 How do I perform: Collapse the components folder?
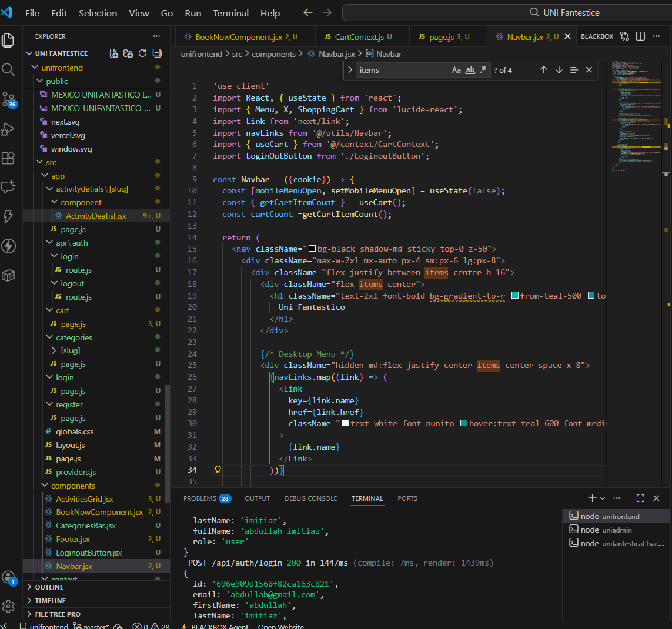[x=73, y=486]
